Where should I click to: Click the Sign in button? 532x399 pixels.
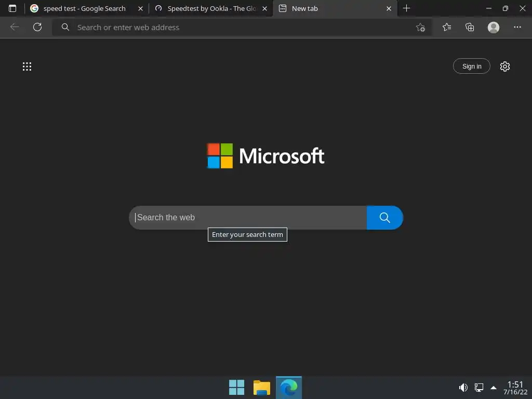click(472, 66)
